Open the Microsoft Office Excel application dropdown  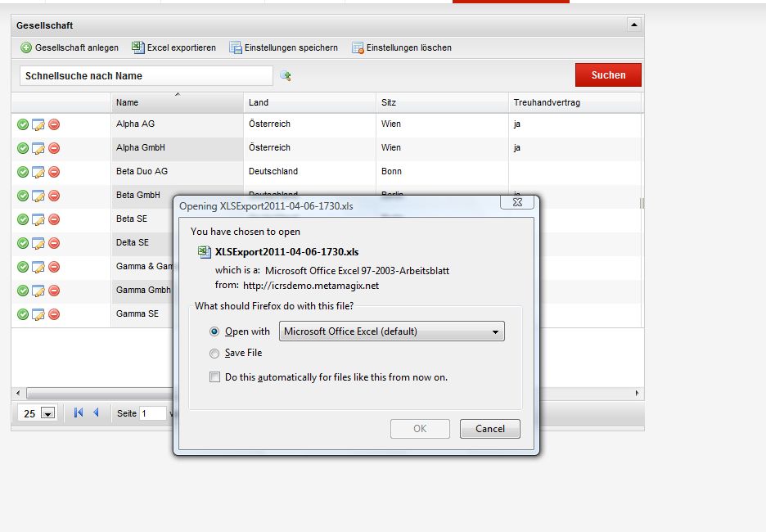391,331
